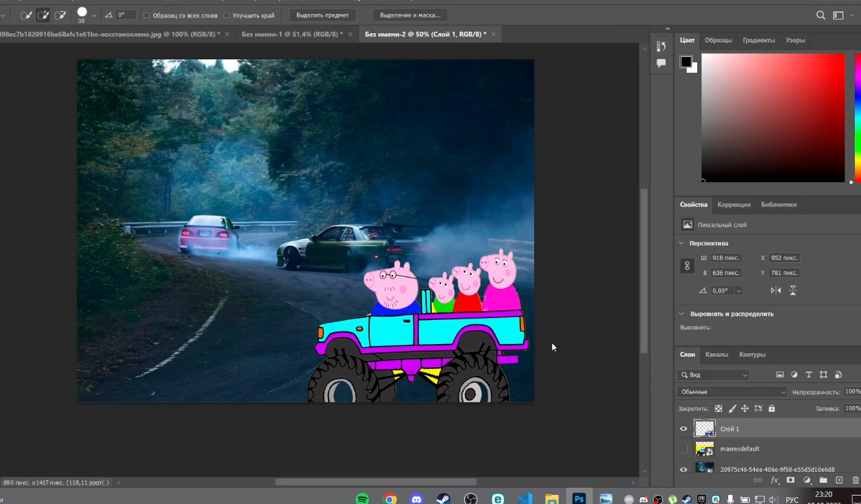
Task: Close the 'Без имени-2' document tab
Action: point(494,35)
